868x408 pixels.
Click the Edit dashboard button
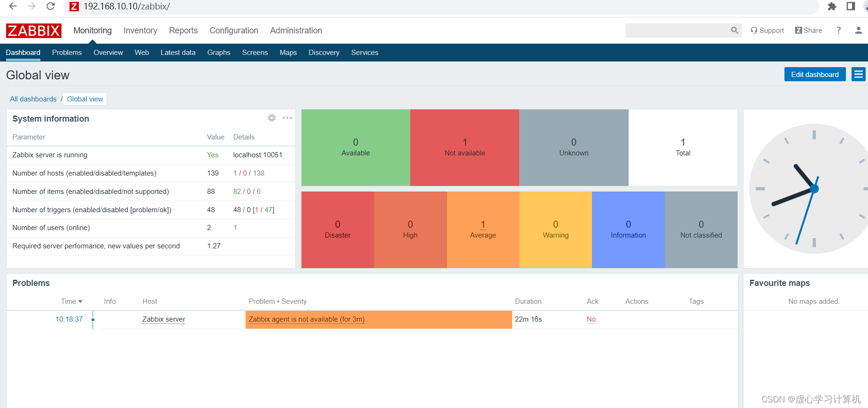(815, 74)
